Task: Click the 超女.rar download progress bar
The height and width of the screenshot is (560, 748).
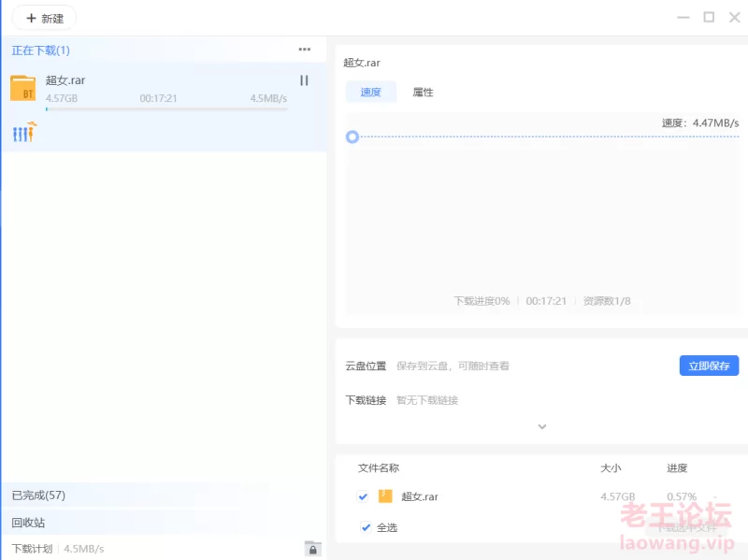Action: pyautogui.click(x=166, y=109)
